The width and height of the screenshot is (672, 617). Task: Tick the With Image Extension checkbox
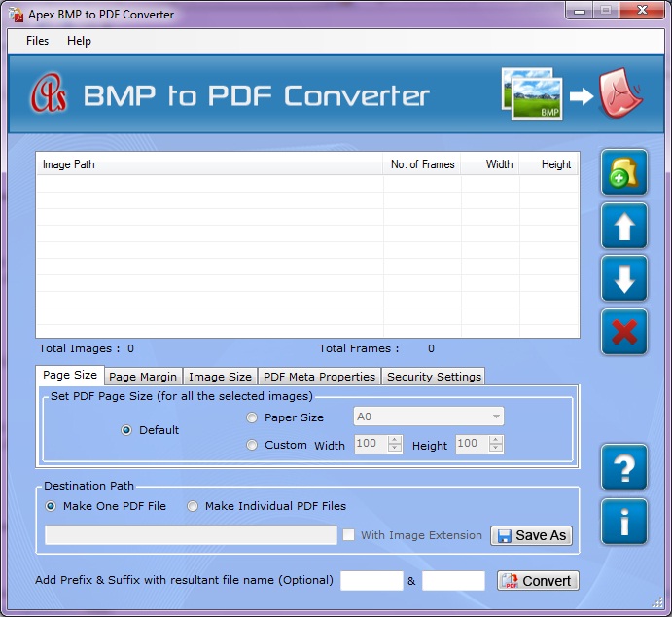pyautogui.click(x=348, y=535)
